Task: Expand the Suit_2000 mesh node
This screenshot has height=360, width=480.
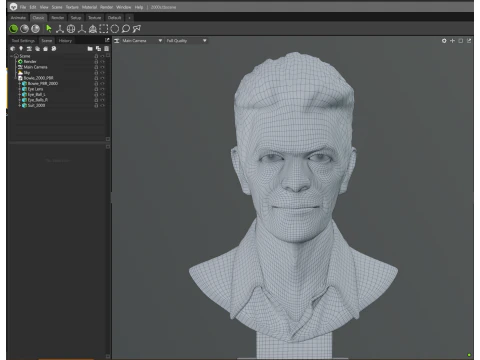Action: point(19,105)
